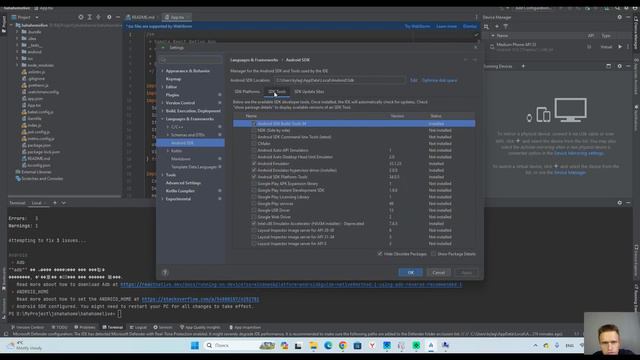
Task: Add new terminal tab with plus icon
Action: (55, 203)
